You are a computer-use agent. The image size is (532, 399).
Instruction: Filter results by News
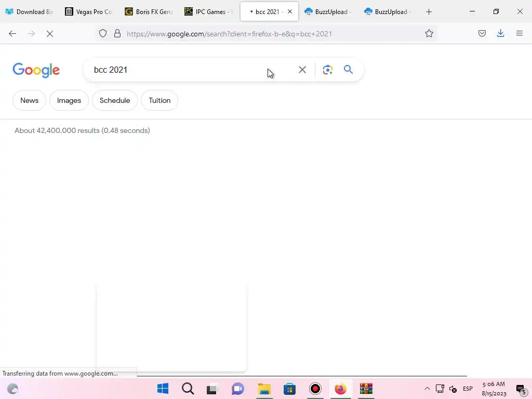[29, 100]
